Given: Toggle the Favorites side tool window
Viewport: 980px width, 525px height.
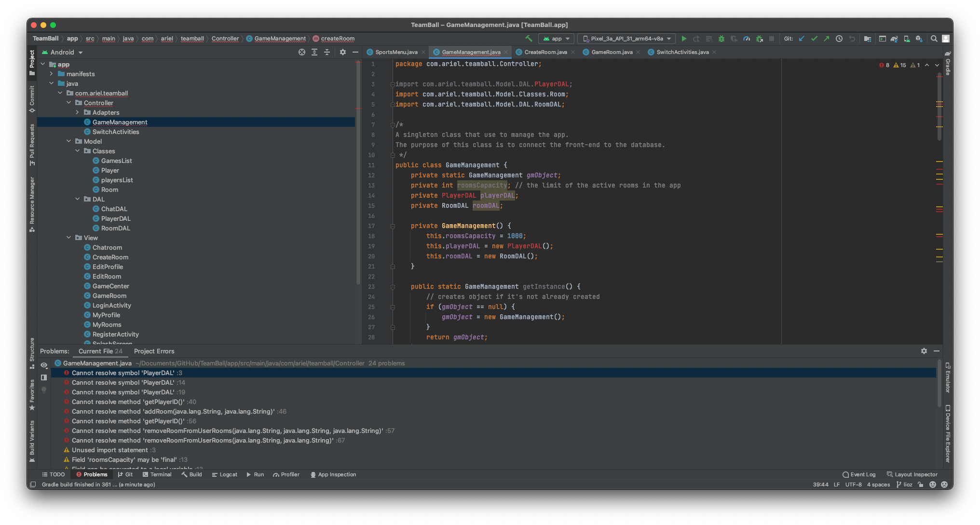Looking at the screenshot, I should (32, 395).
